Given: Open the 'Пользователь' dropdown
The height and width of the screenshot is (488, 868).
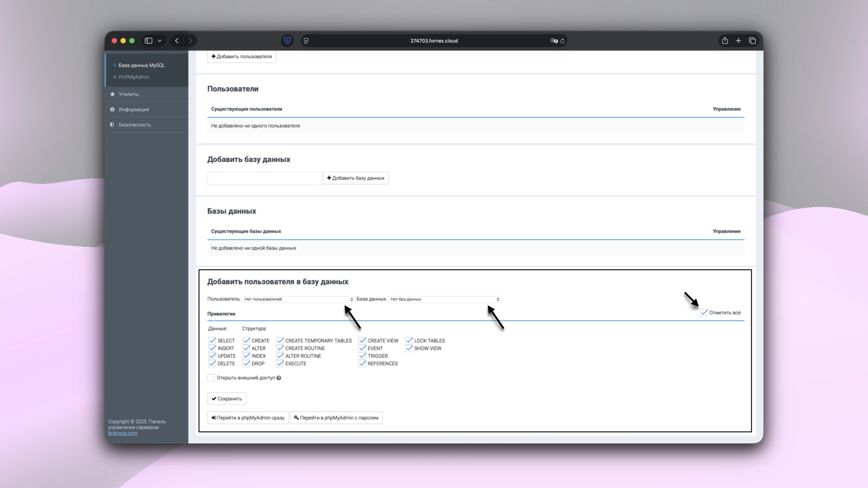Looking at the screenshot, I should (298, 299).
